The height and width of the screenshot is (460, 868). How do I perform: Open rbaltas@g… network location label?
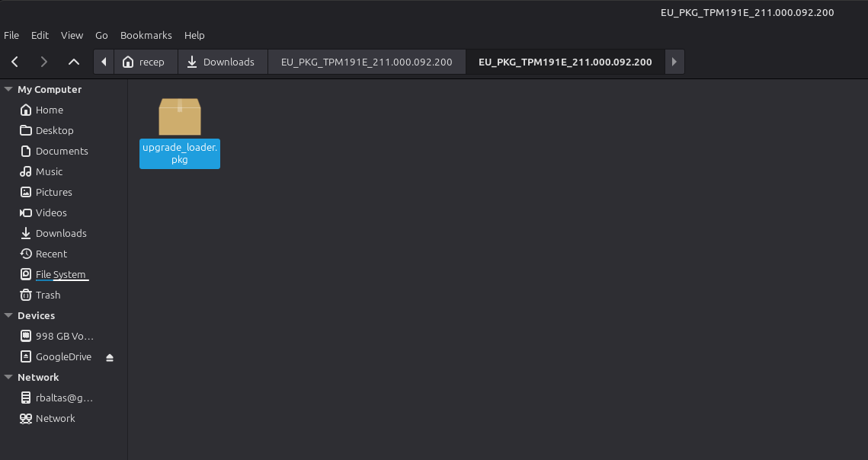click(x=64, y=398)
